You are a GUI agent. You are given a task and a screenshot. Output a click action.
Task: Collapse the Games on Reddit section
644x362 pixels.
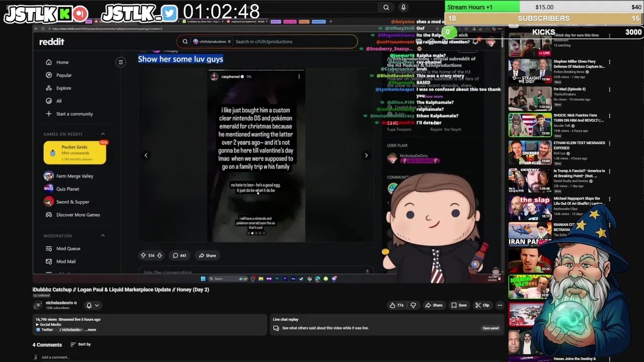click(x=103, y=134)
